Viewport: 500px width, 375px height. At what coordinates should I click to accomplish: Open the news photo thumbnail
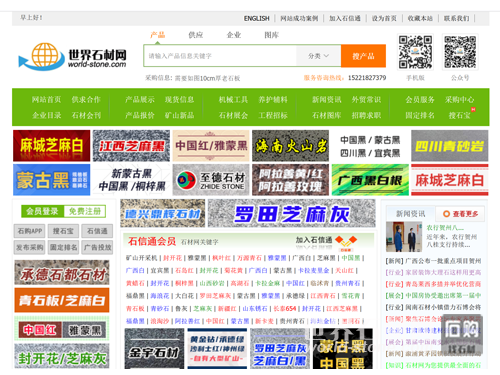pyautogui.click(x=404, y=237)
